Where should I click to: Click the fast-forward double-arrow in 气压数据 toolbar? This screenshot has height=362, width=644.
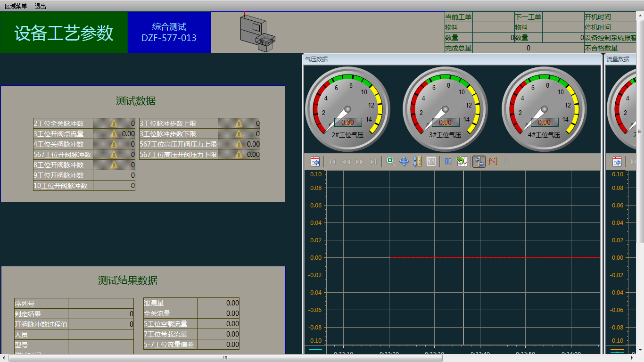[360, 162]
